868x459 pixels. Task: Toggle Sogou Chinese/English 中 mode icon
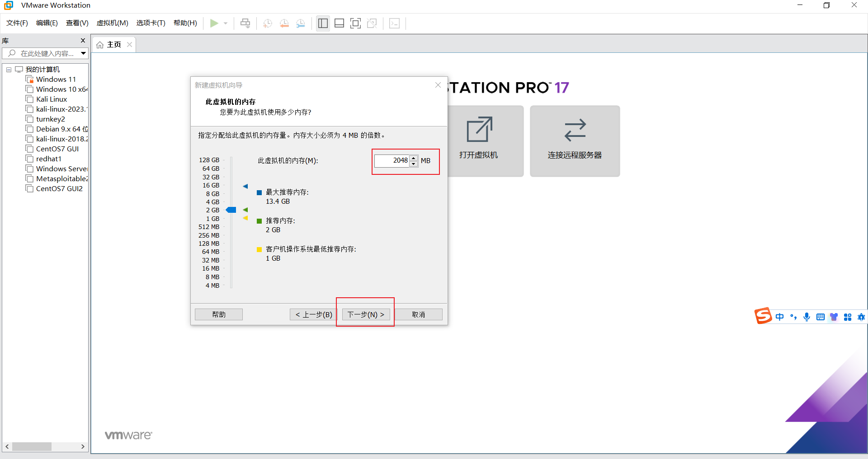pyautogui.click(x=780, y=317)
